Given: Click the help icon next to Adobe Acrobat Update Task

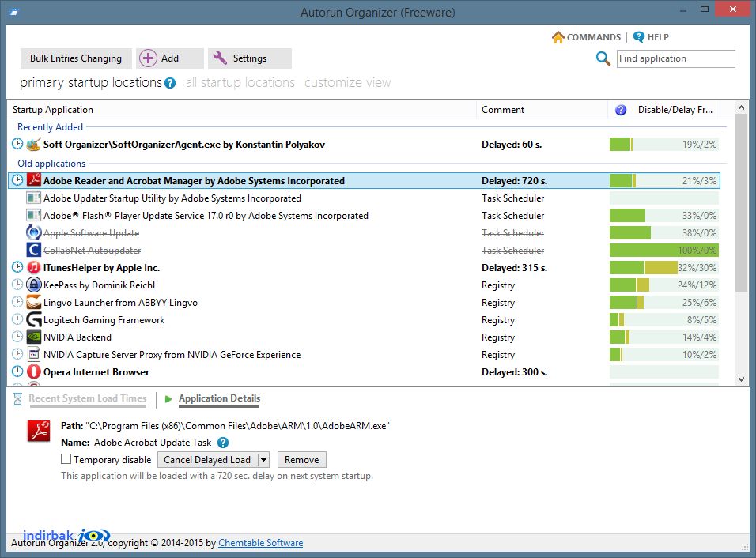Looking at the screenshot, I should click(x=223, y=443).
